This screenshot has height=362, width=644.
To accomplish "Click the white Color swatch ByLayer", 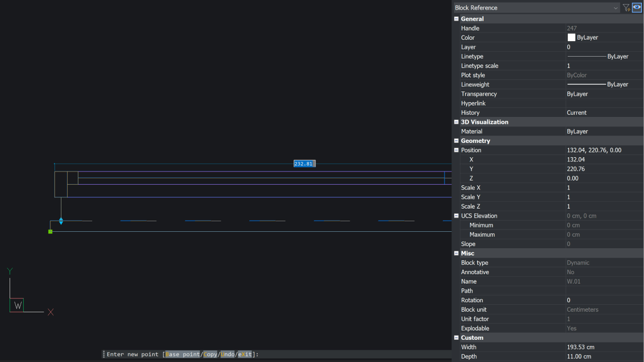I will 572,38.
